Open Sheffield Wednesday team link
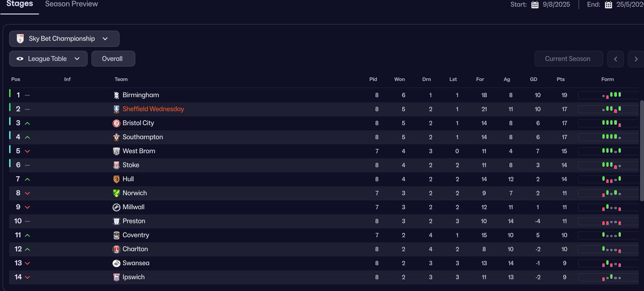The height and width of the screenshot is (291, 644). (x=153, y=109)
